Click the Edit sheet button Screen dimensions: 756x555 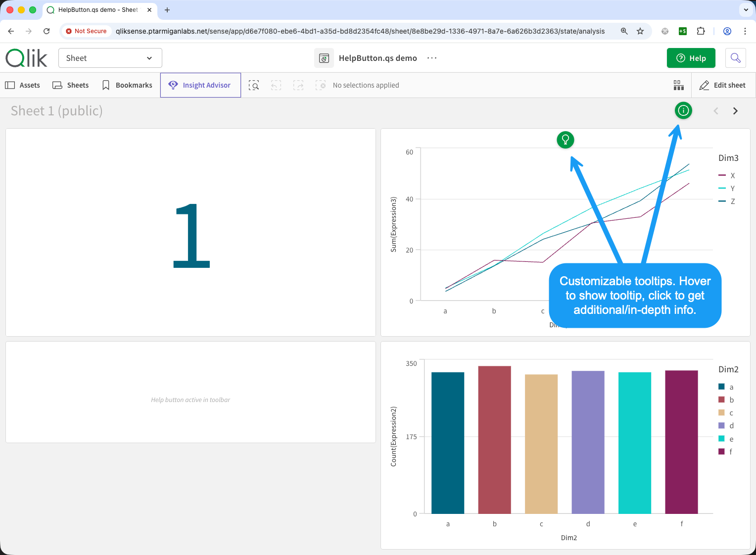(x=722, y=85)
